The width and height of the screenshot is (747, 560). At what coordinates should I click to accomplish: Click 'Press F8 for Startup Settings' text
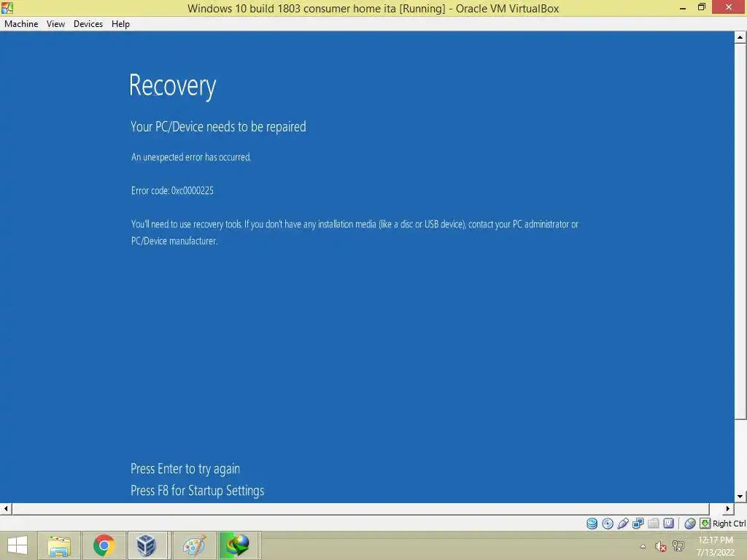pyautogui.click(x=197, y=491)
